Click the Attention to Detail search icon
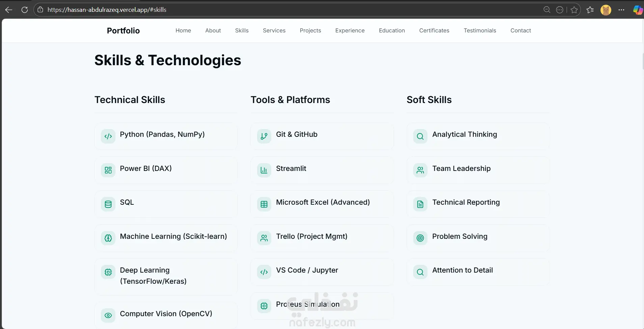Screen dimensions: 644x329 click(420, 272)
